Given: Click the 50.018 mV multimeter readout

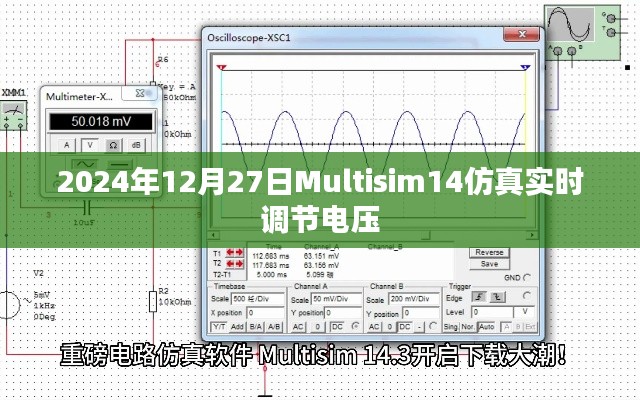Looking at the screenshot, I should [x=101, y=121].
